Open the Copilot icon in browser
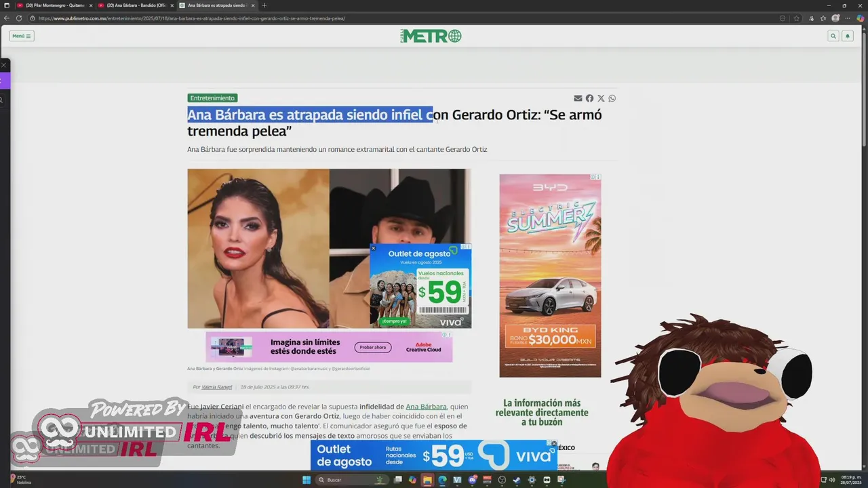The width and height of the screenshot is (868, 488). (861, 18)
